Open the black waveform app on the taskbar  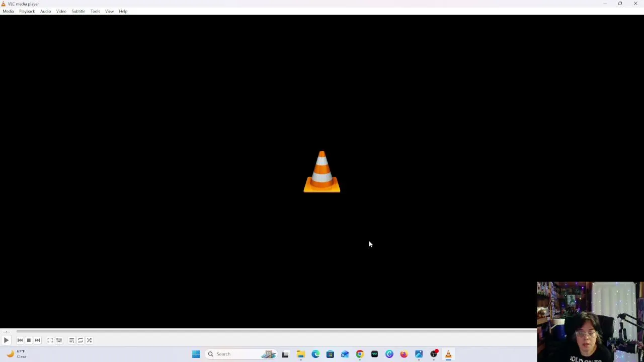374,354
